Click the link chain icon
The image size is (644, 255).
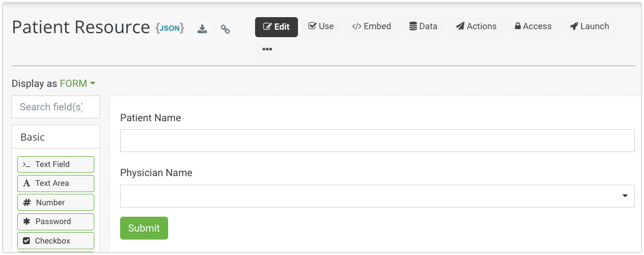point(225,29)
